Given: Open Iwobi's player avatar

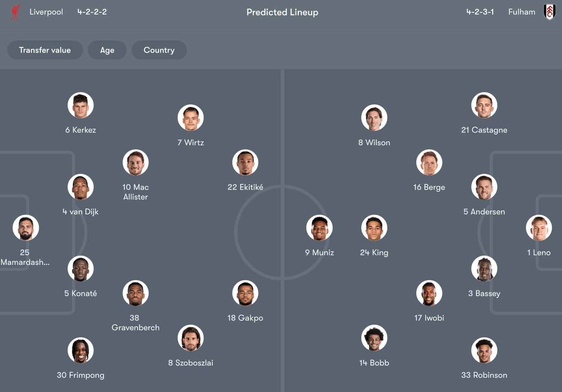Looking at the screenshot, I should 429,293.
